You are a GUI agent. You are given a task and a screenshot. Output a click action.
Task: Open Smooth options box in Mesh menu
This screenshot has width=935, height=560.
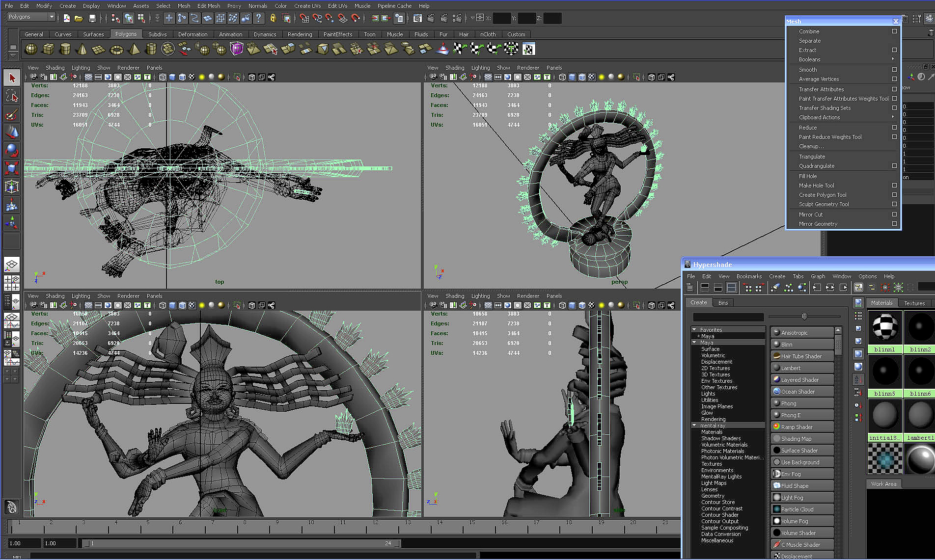pos(894,69)
